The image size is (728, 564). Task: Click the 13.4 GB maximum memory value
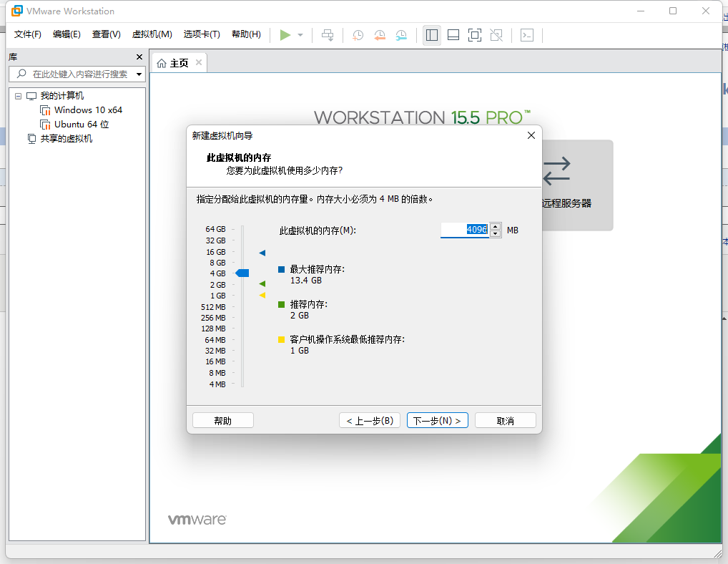306,280
